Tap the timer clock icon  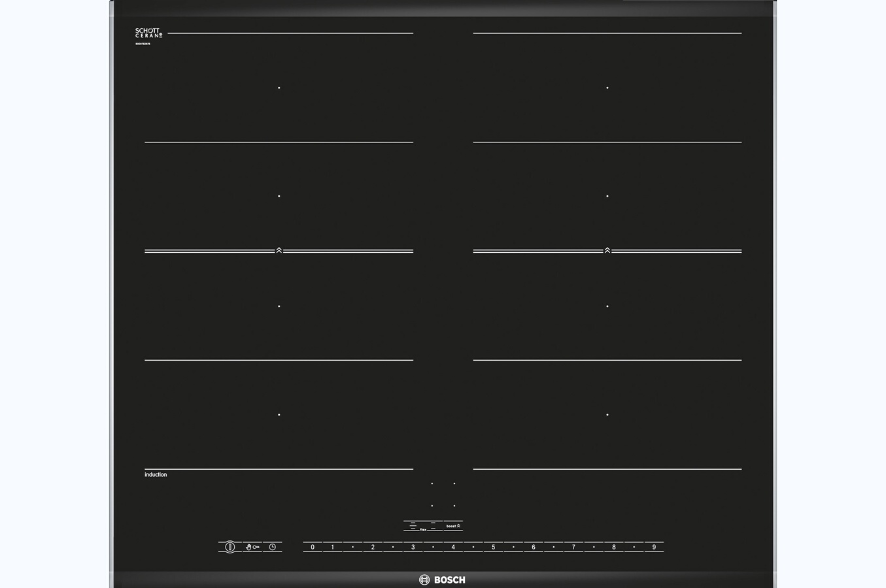(273, 547)
